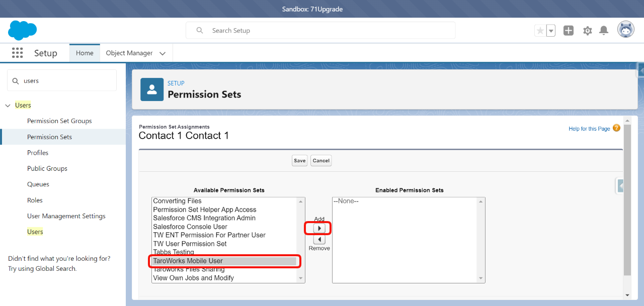
Task: Open Profiles in the sidebar
Action: [38, 153]
